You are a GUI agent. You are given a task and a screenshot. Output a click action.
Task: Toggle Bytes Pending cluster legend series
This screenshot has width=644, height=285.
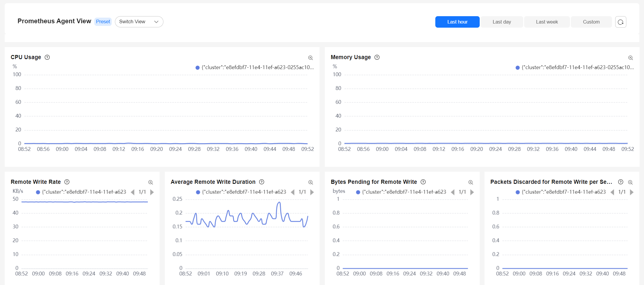pyautogui.click(x=401, y=192)
